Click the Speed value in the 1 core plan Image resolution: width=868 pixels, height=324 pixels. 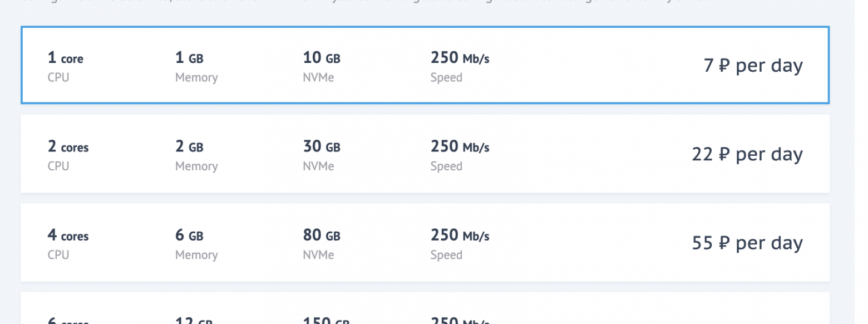(x=460, y=58)
